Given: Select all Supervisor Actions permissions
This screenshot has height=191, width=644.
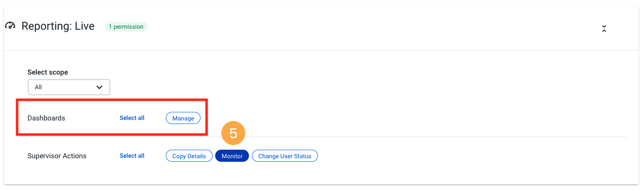Looking at the screenshot, I should [132, 156].
